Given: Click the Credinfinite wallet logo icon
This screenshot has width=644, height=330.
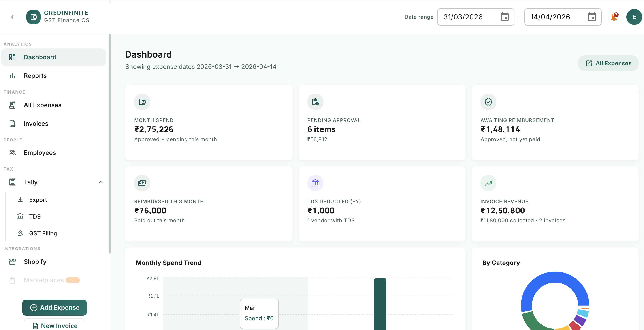Looking at the screenshot, I should 34,17.
